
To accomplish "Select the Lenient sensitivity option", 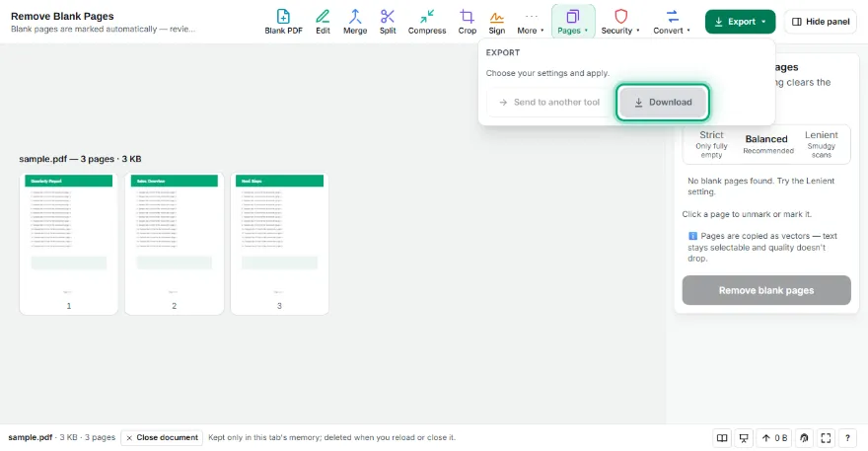I will pos(821,144).
